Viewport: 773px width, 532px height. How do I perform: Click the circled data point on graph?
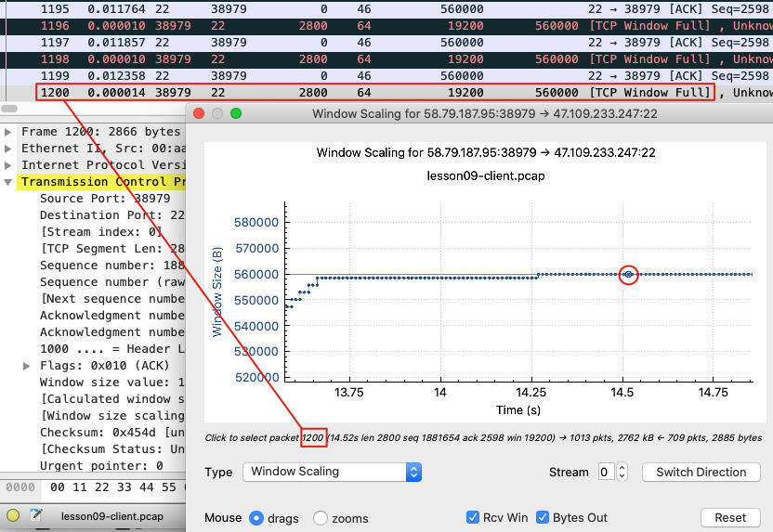point(629,274)
